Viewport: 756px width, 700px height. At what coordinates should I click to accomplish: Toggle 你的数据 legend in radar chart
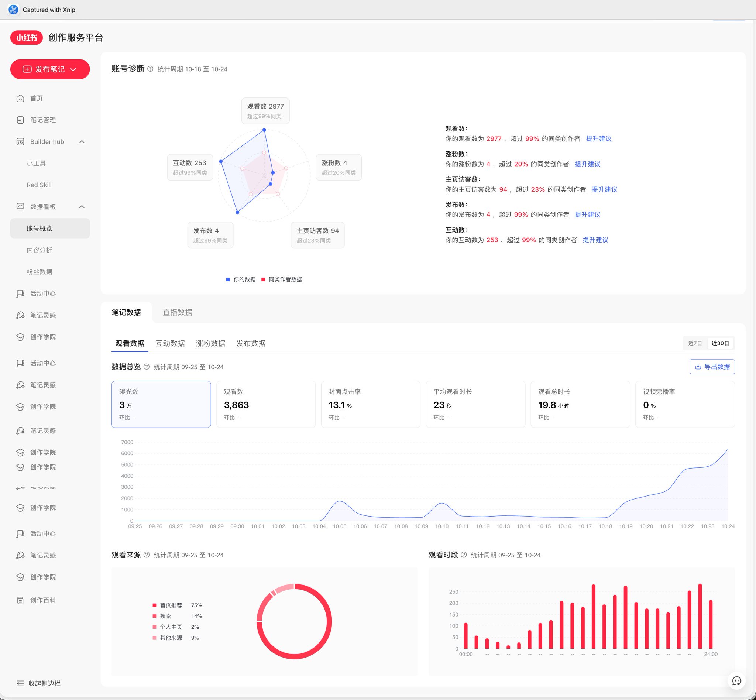(x=241, y=279)
